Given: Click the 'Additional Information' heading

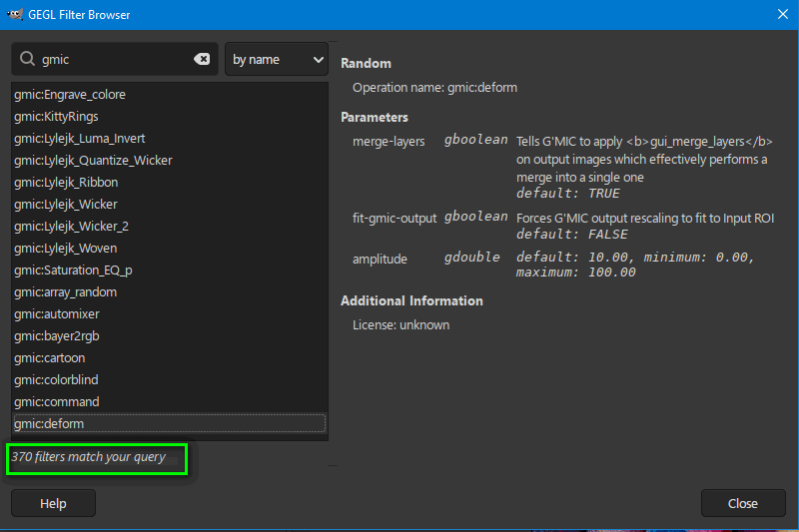Looking at the screenshot, I should 411,300.
